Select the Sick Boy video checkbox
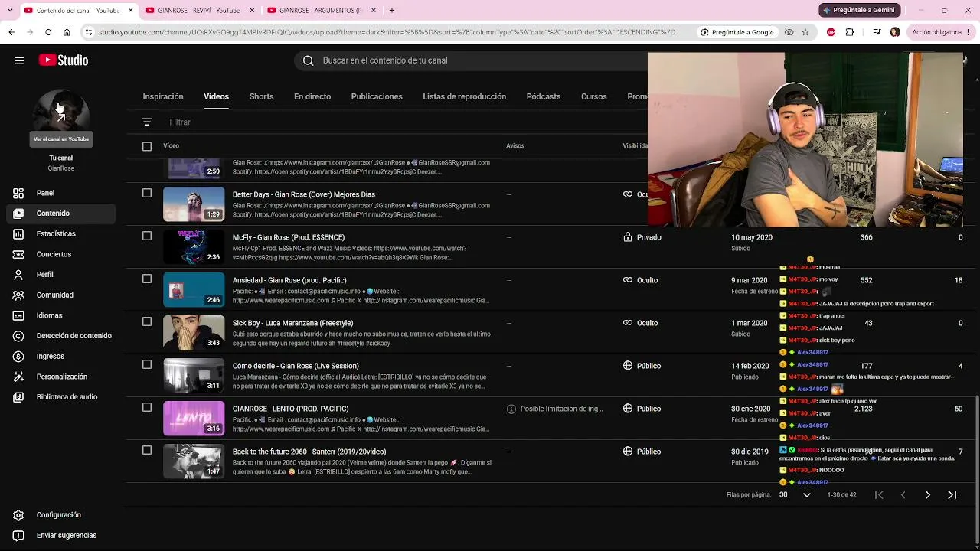The image size is (980, 551). [x=147, y=322]
